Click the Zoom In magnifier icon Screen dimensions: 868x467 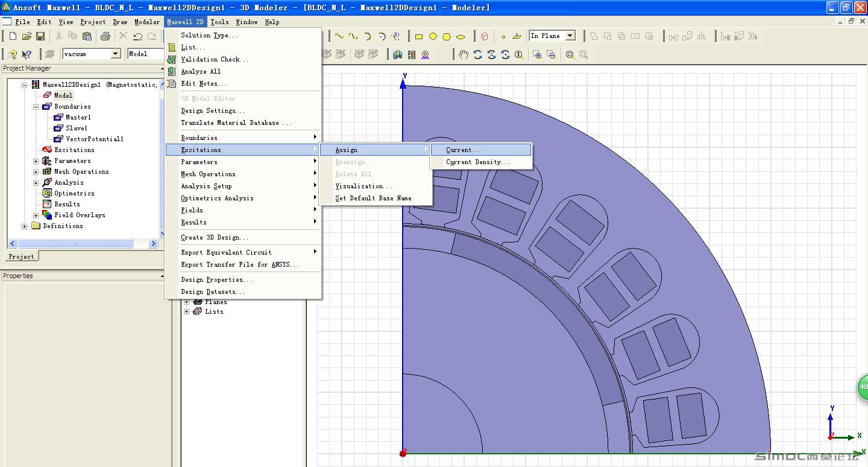click(x=537, y=54)
